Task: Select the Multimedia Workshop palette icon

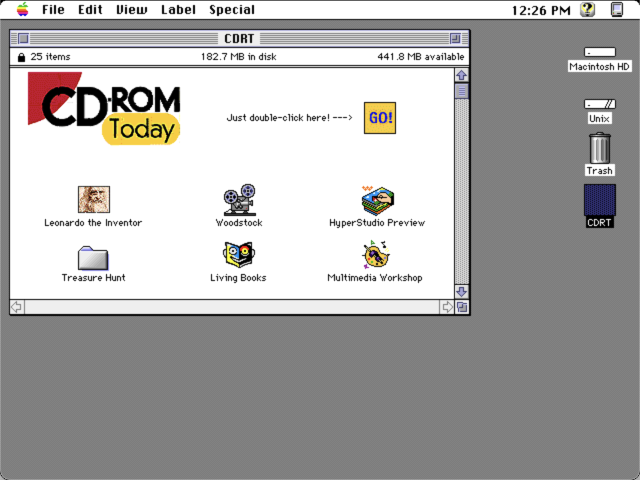Action: tap(376, 255)
